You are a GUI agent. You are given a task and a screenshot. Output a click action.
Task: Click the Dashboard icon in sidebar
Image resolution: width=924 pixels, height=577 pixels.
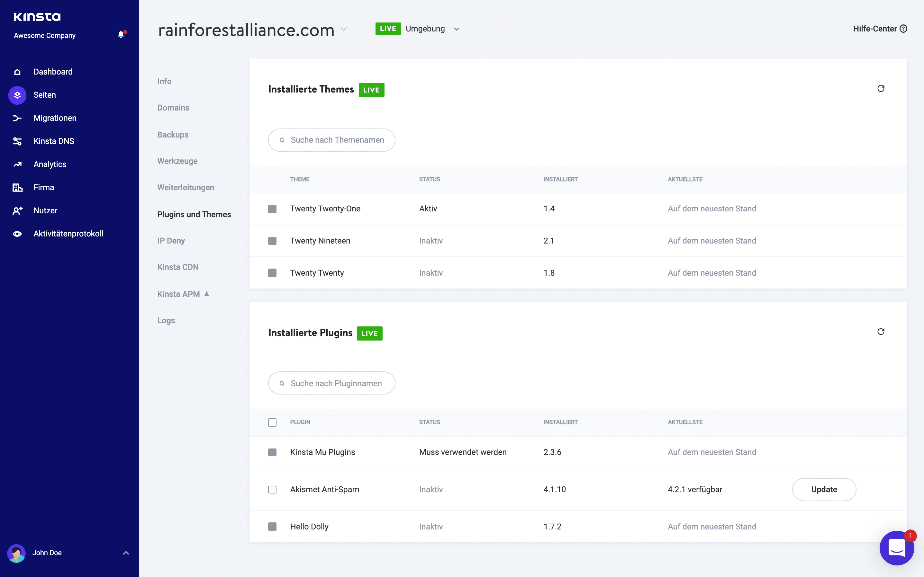(18, 72)
